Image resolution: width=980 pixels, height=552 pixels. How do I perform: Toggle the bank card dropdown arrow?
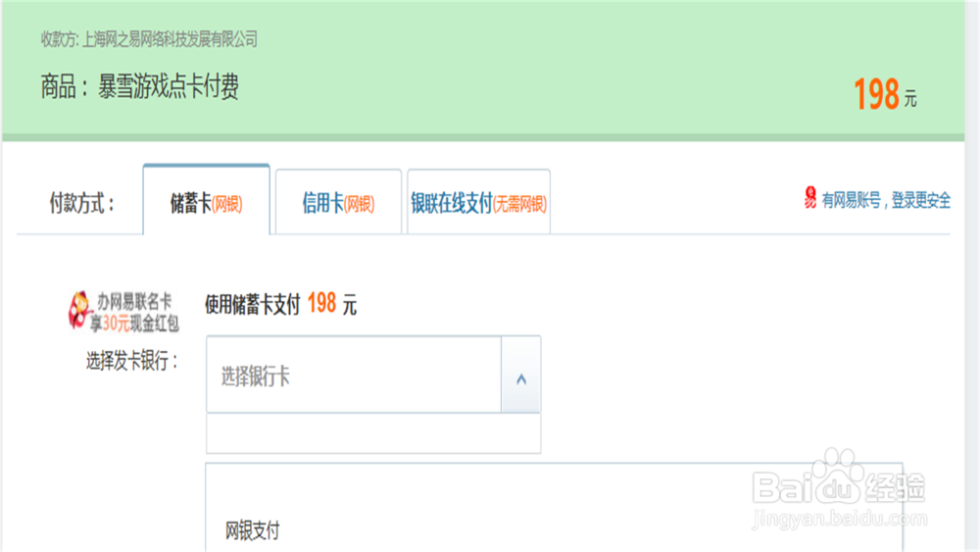point(520,376)
